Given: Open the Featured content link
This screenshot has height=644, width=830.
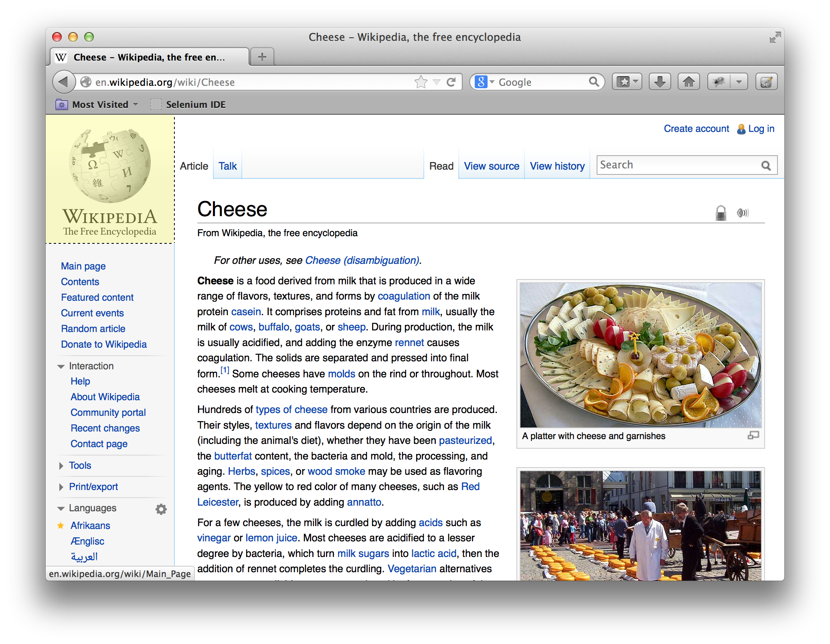Looking at the screenshot, I should (97, 298).
